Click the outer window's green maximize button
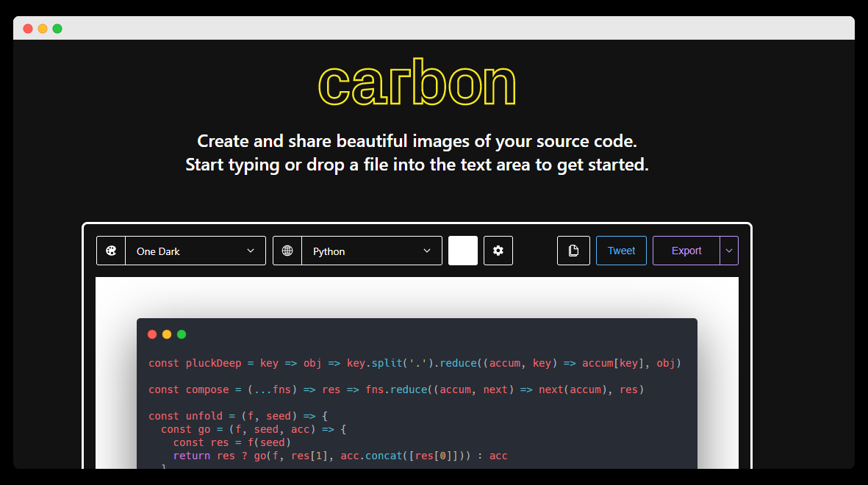 pyautogui.click(x=57, y=29)
